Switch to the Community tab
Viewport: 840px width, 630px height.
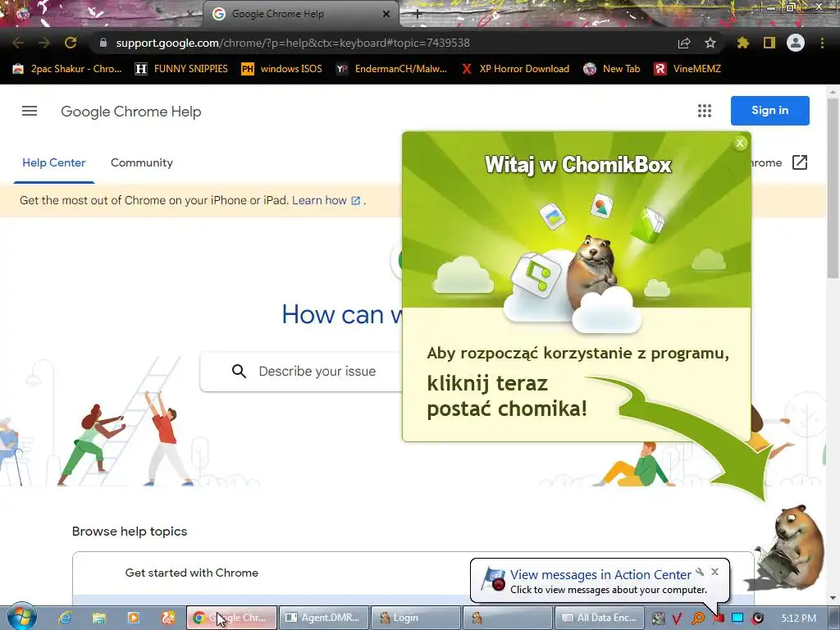pyautogui.click(x=141, y=163)
